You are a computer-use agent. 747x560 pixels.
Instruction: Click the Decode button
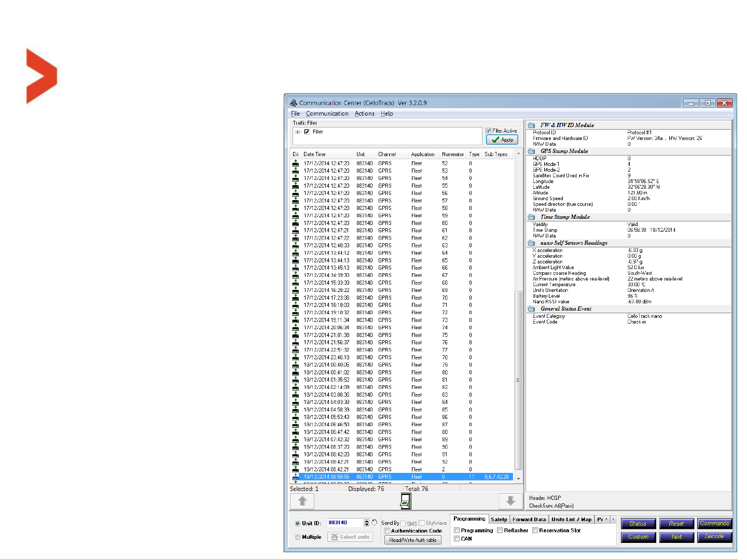pos(715,537)
